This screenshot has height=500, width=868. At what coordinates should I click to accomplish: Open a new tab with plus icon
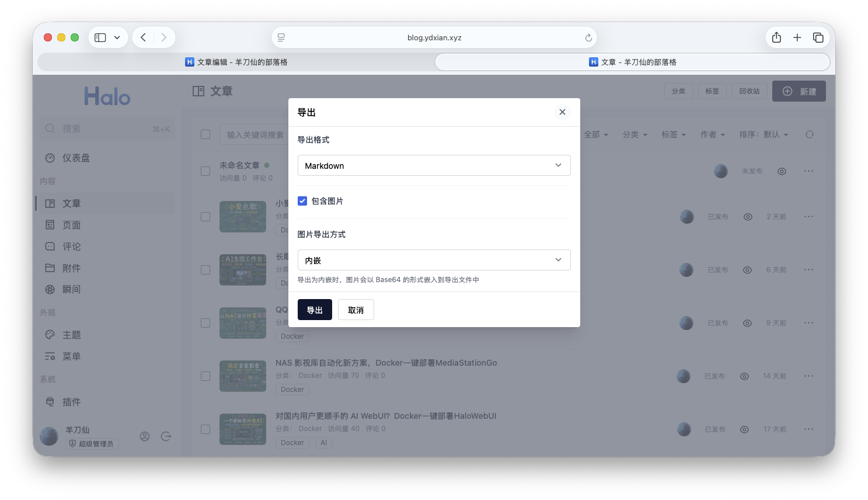point(797,37)
